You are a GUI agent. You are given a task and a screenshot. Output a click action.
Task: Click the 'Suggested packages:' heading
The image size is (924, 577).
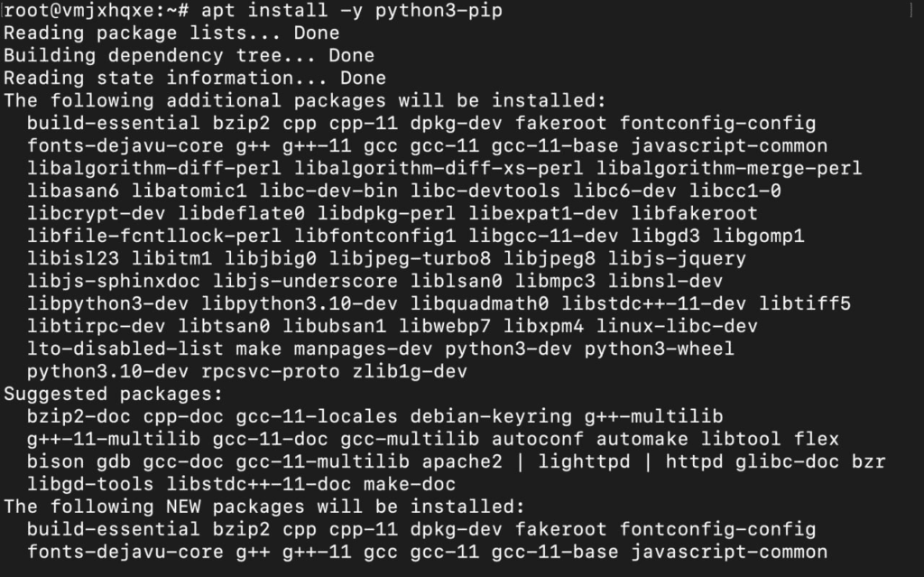113,394
